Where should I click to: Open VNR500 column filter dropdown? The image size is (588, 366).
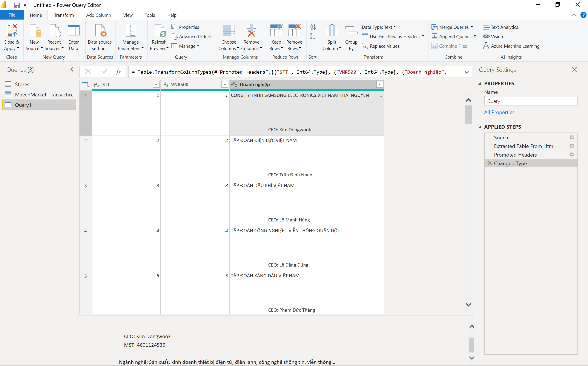tap(225, 84)
